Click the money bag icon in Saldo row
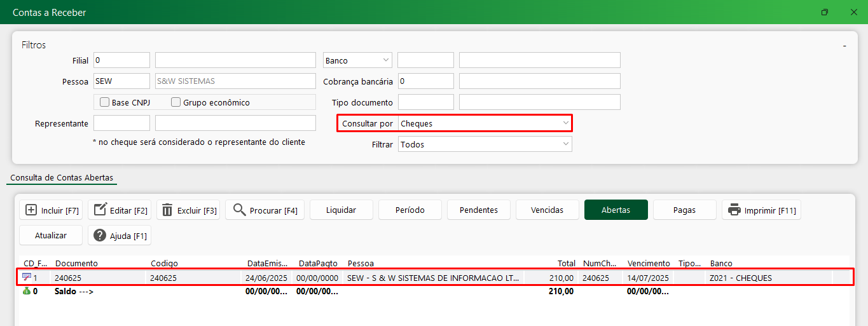868x326 pixels. click(x=26, y=291)
